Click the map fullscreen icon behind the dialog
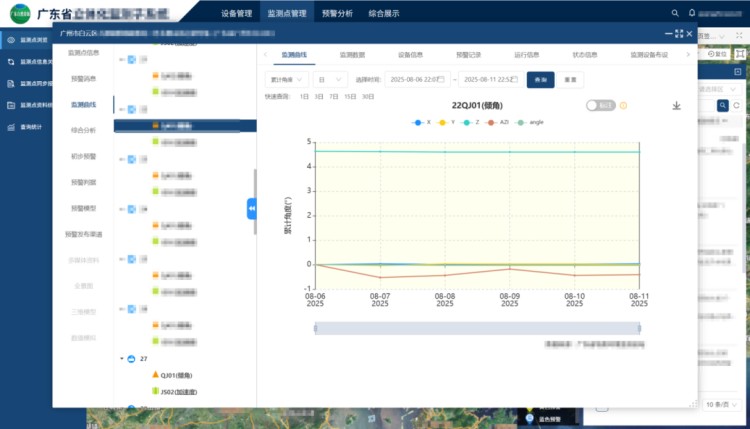 (x=740, y=54)
